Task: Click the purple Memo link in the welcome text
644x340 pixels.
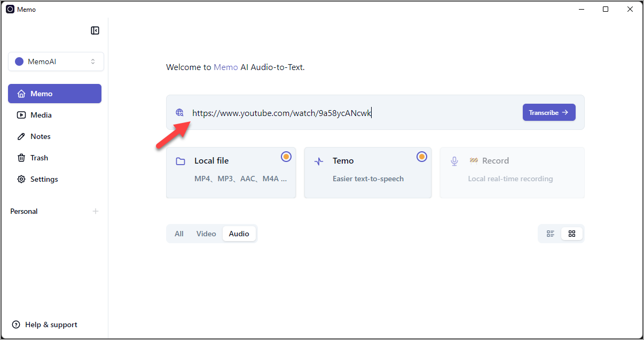Action: [x=226, y=67]
